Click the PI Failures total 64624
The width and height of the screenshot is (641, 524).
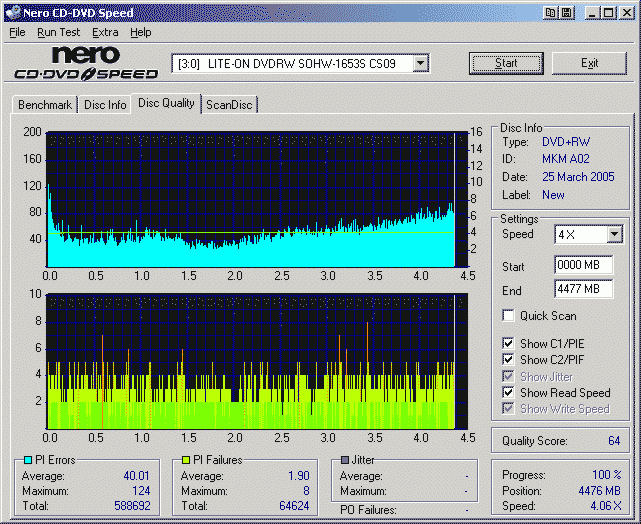coord(294,506)
